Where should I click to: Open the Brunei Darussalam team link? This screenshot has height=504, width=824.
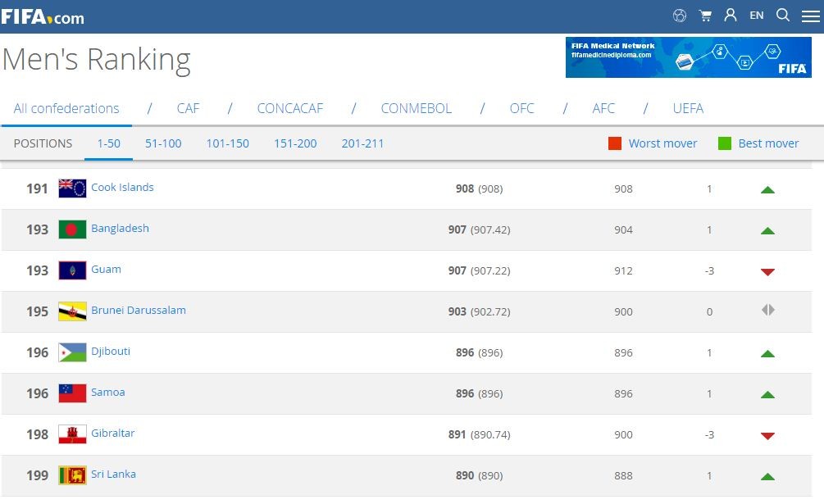[x=138, y=311]
